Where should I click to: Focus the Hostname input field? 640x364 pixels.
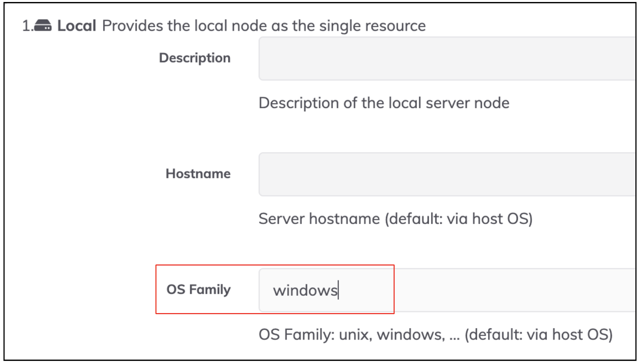(x=447, y=174)
